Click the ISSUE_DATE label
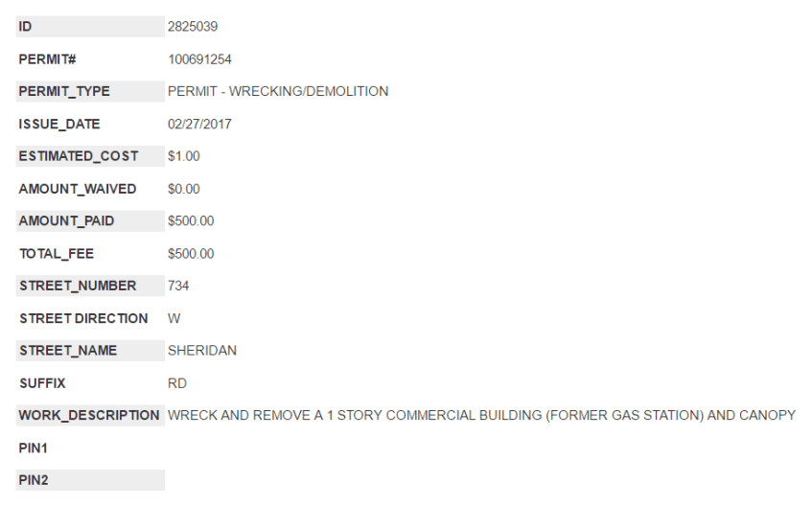The width and height of the screenshot is (812, 506). click(59, 125)
